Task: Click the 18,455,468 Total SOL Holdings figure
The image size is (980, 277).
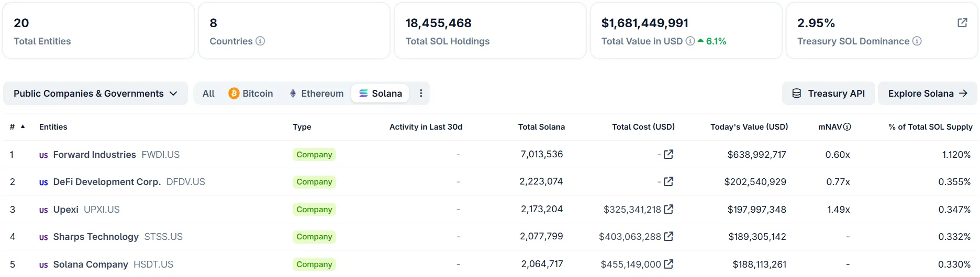Action: click(x=439, y=23)
